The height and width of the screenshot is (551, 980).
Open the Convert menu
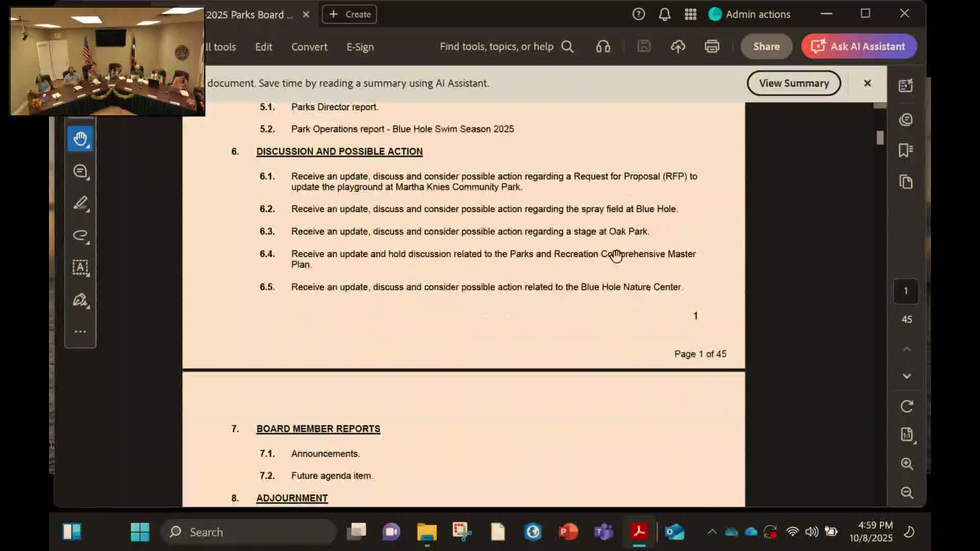click(309, 47)
